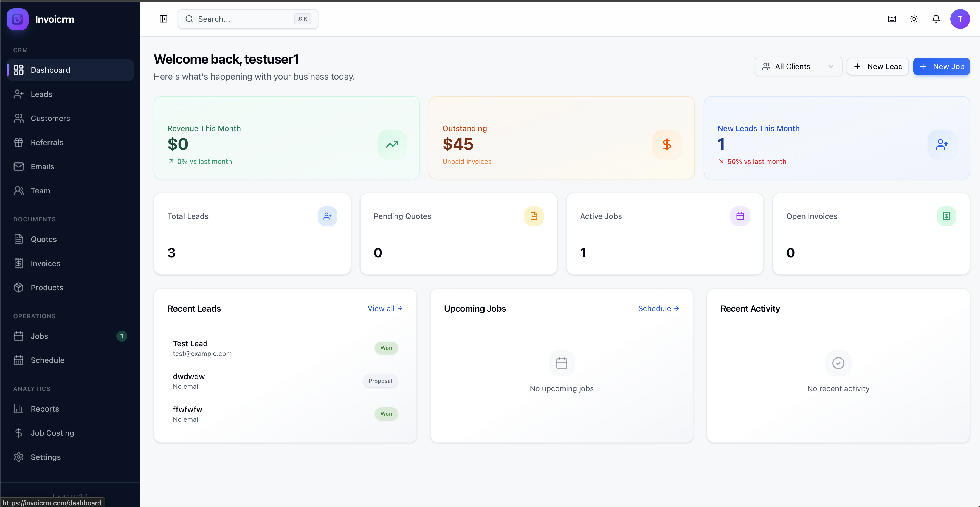The image size is (980, 507).
Task: Switch to the Dashboard menu item
Action: tap(50, 70)
